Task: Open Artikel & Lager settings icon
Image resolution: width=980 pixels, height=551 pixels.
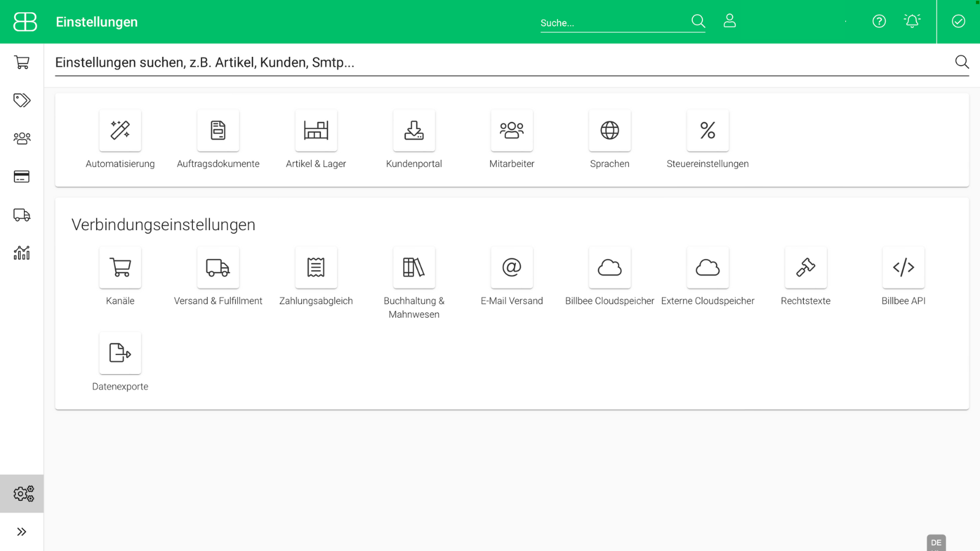Action: point(316,130)
